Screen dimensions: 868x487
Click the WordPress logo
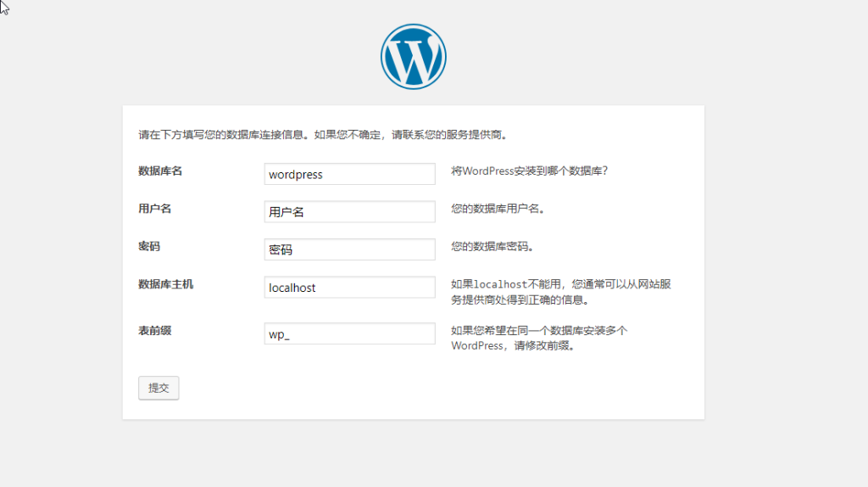pos(413,57)
